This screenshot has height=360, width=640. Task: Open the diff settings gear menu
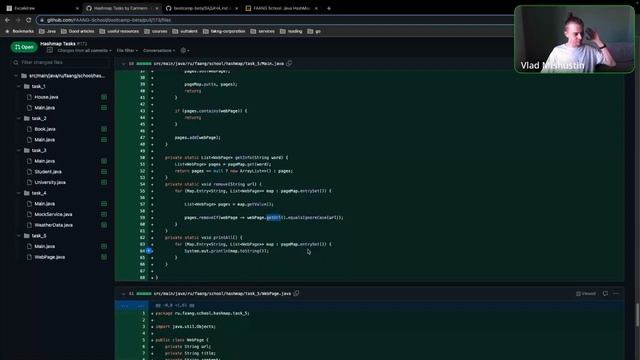point(184,50)
